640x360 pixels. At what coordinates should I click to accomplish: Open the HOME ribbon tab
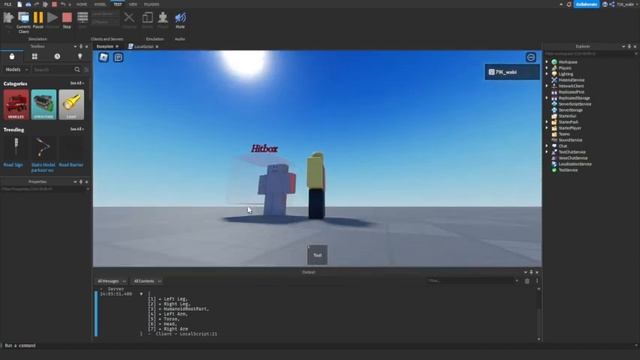[x=82, y=4]
